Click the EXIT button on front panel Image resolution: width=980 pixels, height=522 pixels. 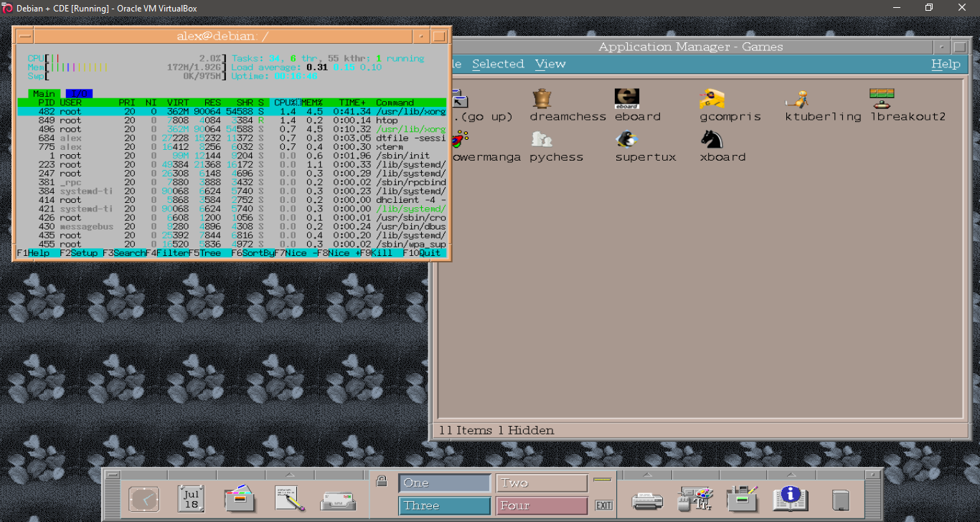[x=604, y=506]
